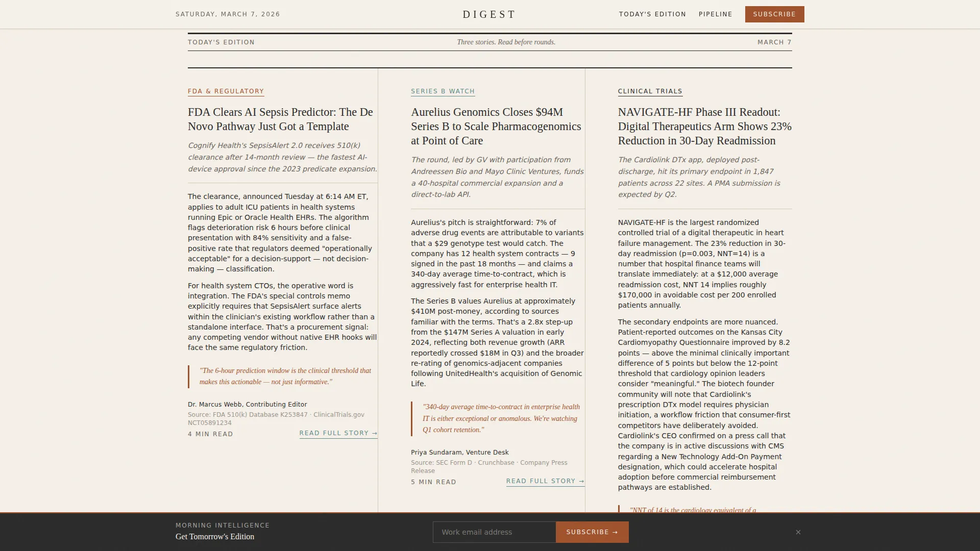
Task: Open the Series B Watch category
Action: (443, 91)
